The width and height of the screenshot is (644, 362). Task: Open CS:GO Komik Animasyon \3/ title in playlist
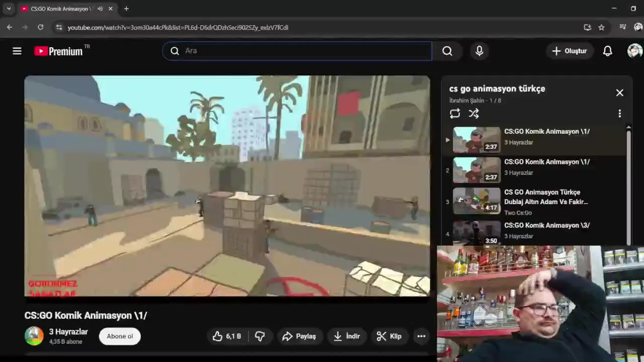[547, 225]
